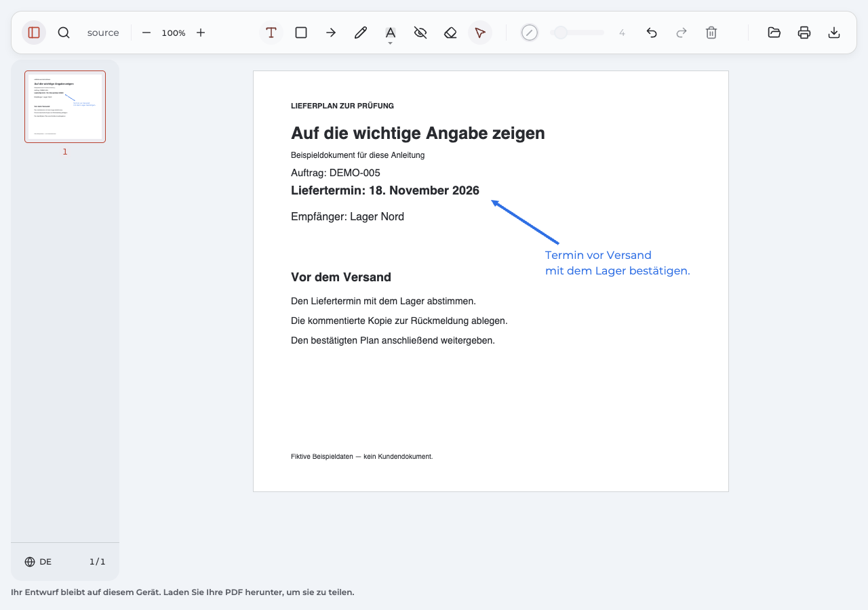Click 'Den bestätigten Plan anschließend weitergeben.'
This screenshot has height=610, width=868.
click(393, 340)
